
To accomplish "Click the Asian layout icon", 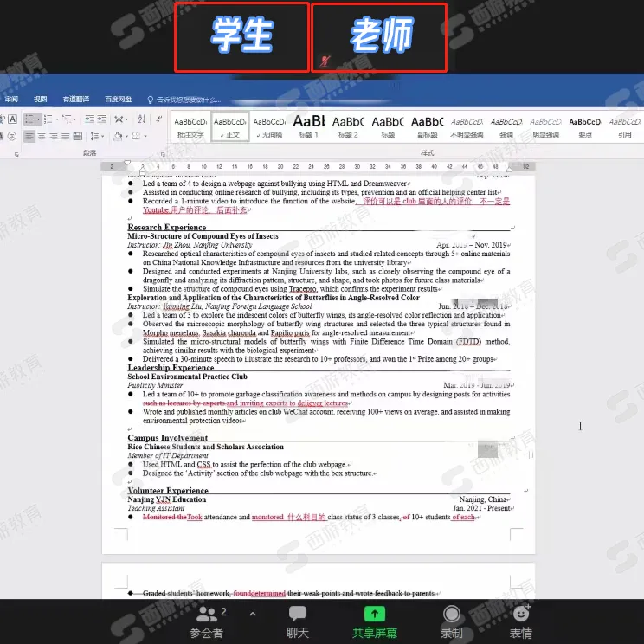I will [119, 119].
